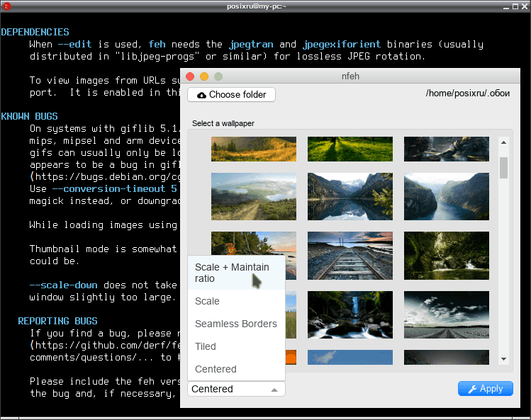Image resolution: width=531 pixels, height=420 pixels.
Task: Click the red terminal icon in title bar
Action: point(6,6)
